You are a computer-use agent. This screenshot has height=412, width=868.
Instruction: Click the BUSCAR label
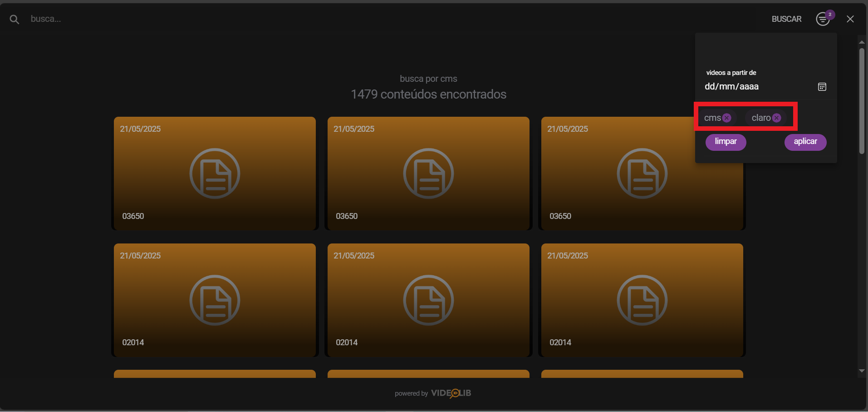[786, 19]
